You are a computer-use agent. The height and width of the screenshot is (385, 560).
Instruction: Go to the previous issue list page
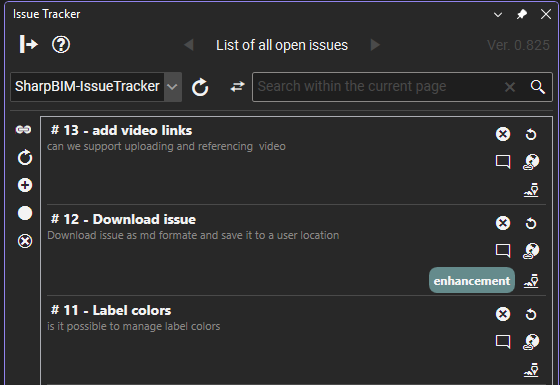click(x=189, y=45)
